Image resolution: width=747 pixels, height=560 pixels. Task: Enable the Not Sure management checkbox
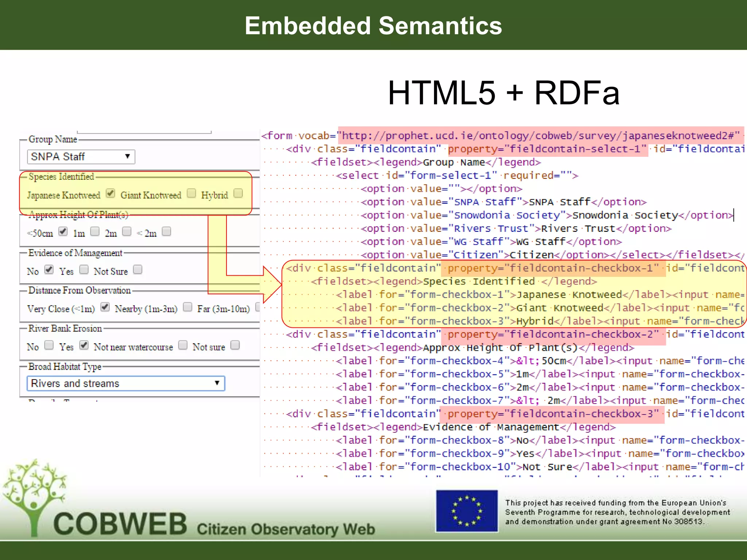[x=138, y=270]
